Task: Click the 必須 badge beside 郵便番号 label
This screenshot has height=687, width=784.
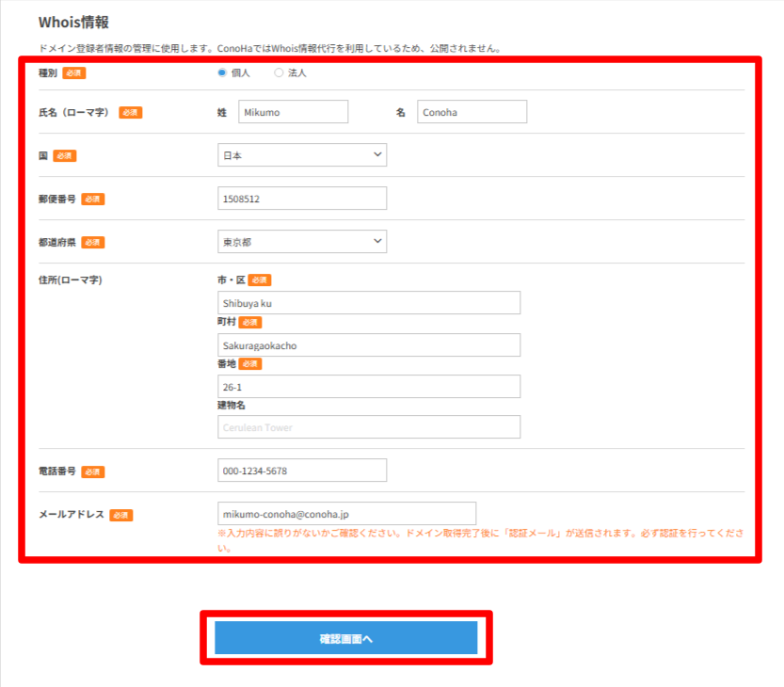Action: (92, 199)
